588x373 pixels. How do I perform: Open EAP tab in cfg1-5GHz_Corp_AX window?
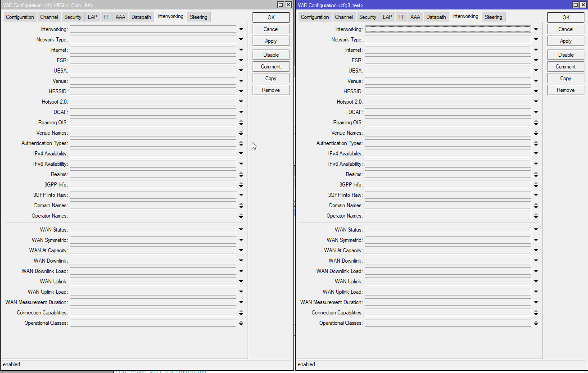92,17
